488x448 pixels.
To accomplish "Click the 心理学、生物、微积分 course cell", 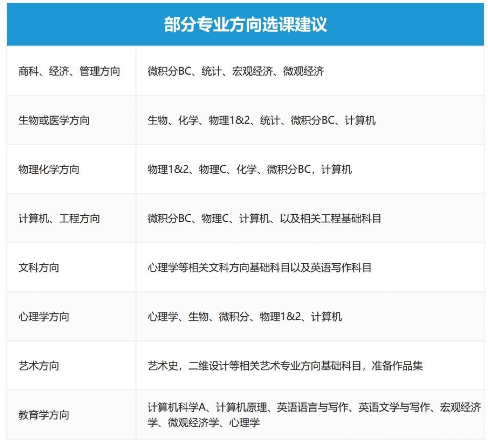I will [310, 317].
